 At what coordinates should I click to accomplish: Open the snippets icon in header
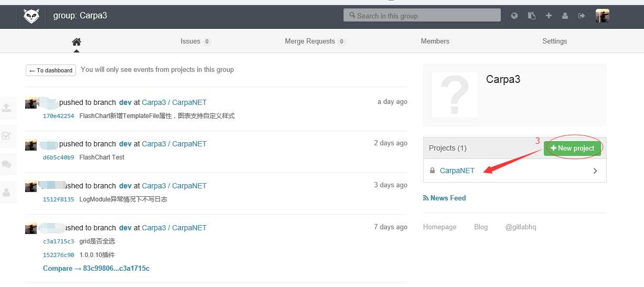[x=532, y=16]
